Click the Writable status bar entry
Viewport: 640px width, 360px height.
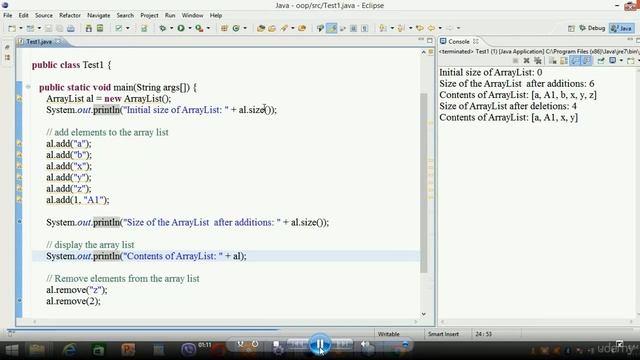pyautogui.click(x=389, y=334)
